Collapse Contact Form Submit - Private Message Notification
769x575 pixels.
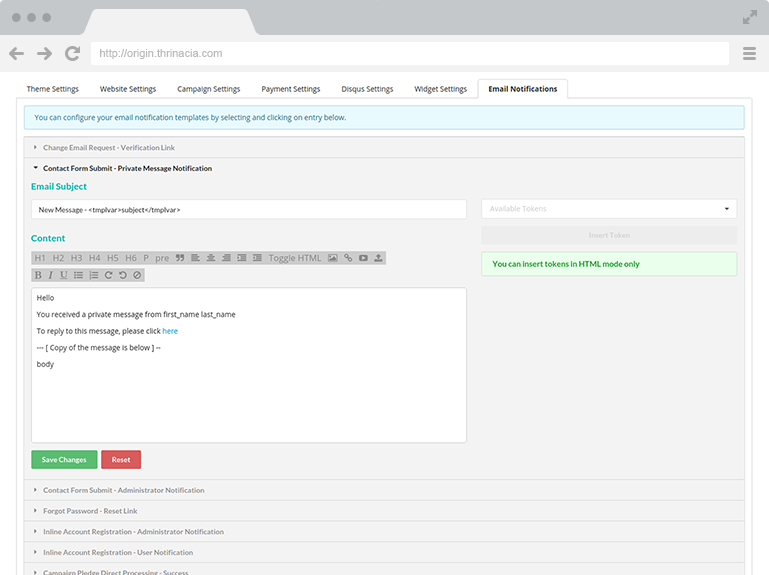[384, 168]
